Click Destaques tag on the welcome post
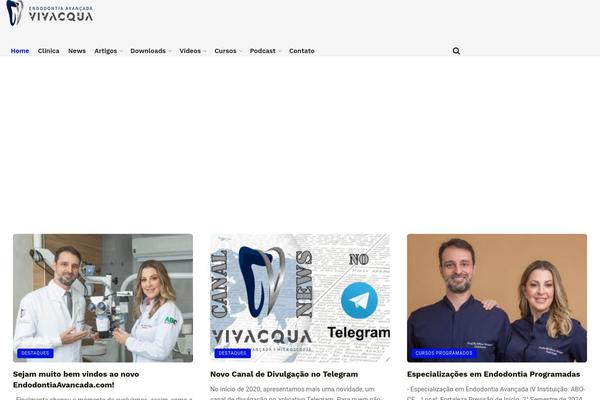600x400 pixels. [x=35, y=353]
